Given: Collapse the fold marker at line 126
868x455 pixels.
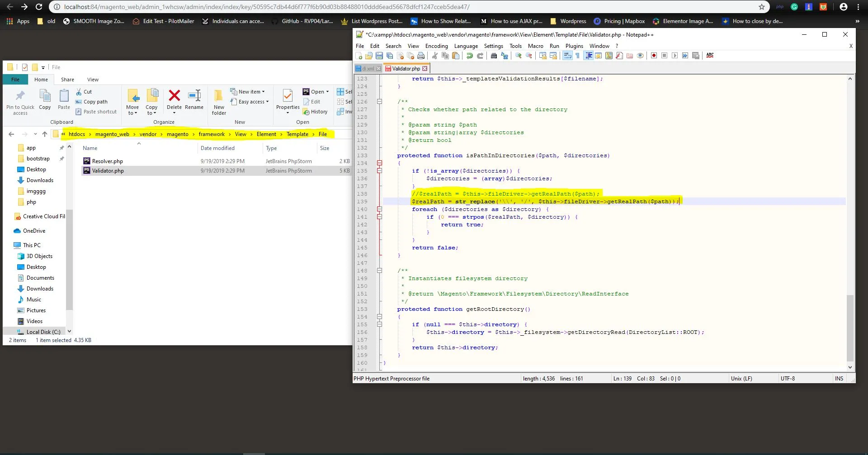Looking at the screenshot, I should tap(379, 102).
